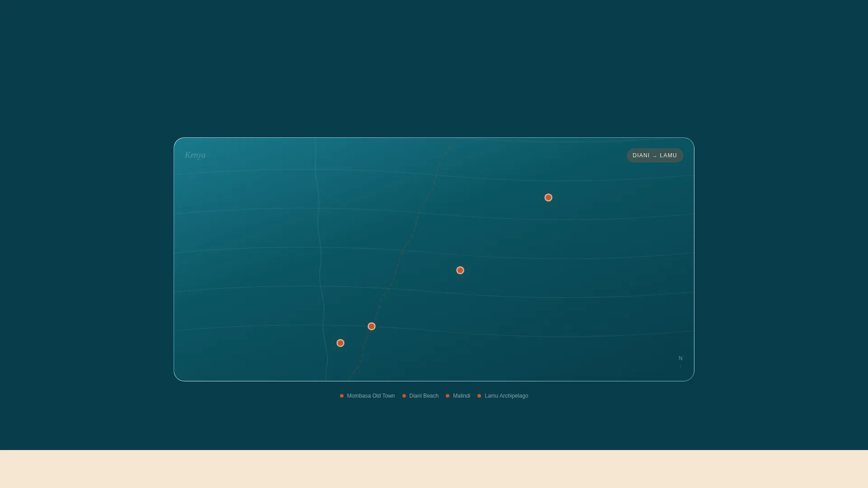Click the dark teal area above the map card

(434, 68)
